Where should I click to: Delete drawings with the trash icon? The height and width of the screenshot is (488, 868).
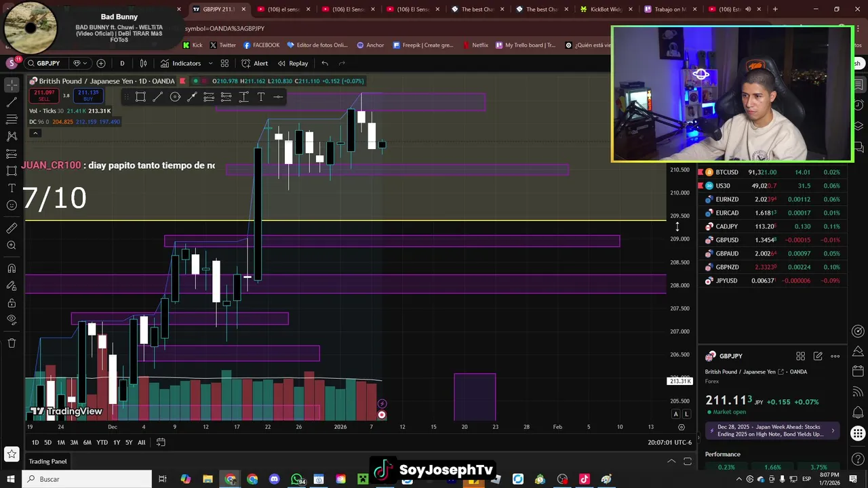click(12, 343)
